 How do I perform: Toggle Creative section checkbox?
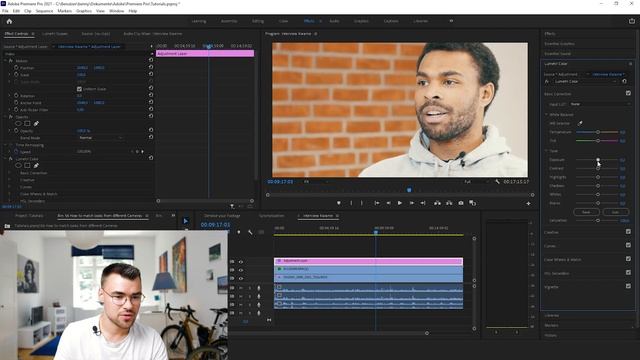628,232
